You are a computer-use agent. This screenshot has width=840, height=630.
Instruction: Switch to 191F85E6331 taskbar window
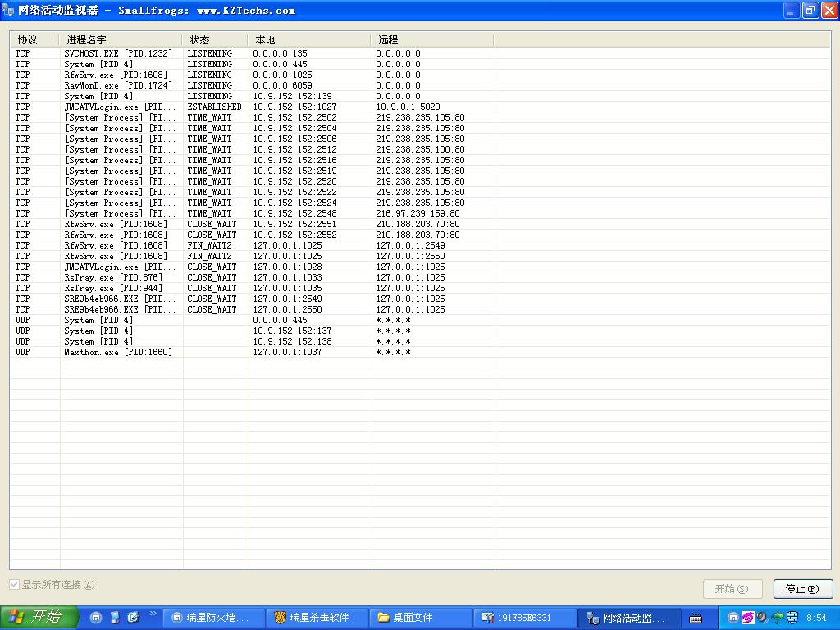[524, 618]
